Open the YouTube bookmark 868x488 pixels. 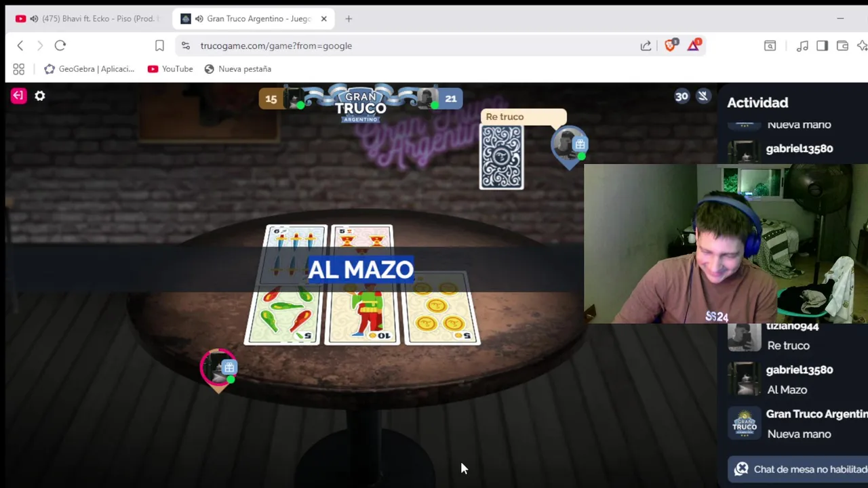pyautogui.click(x=170, y=68)
